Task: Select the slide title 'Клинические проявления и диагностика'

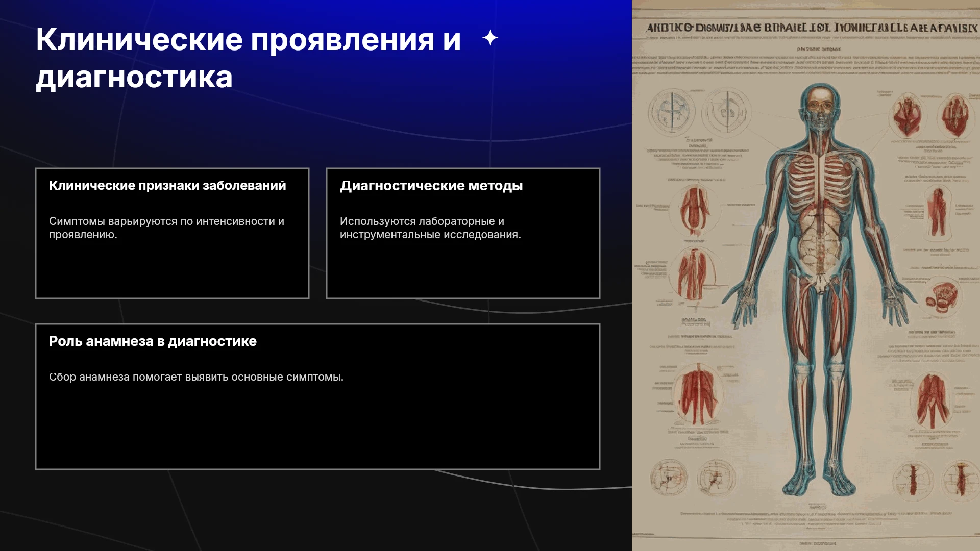Action: [x=249, y=58]
